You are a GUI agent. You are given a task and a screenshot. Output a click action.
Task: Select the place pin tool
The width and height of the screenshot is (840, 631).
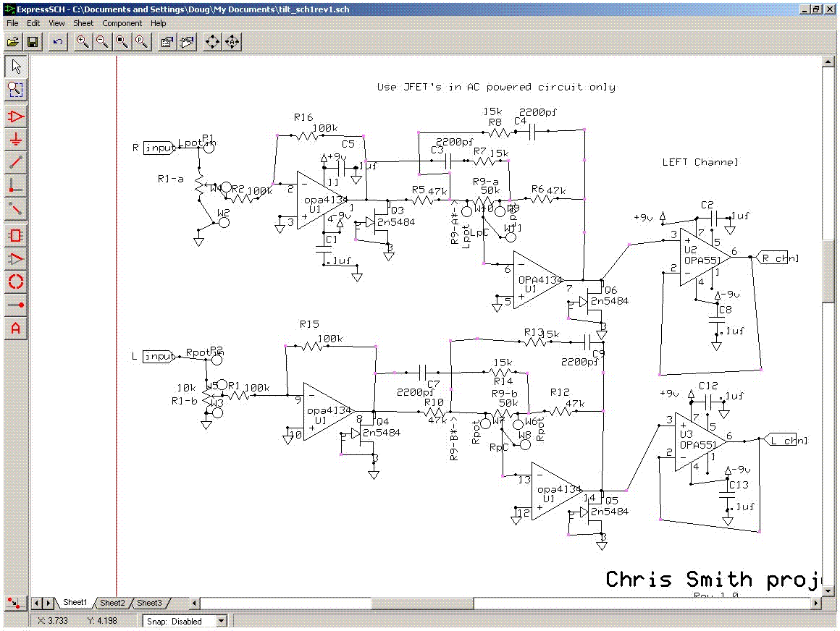[16, 305]
